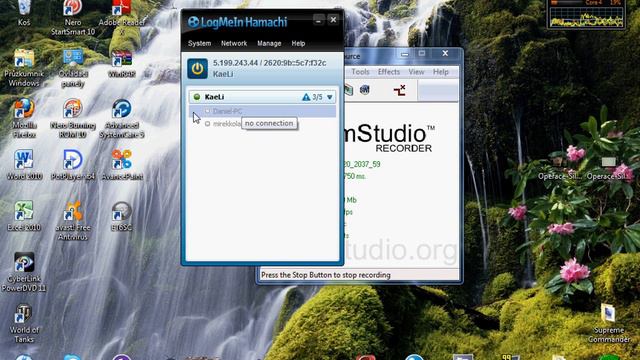
Task: Open the Tools menu in CamStudio
Action: [360, 72]
